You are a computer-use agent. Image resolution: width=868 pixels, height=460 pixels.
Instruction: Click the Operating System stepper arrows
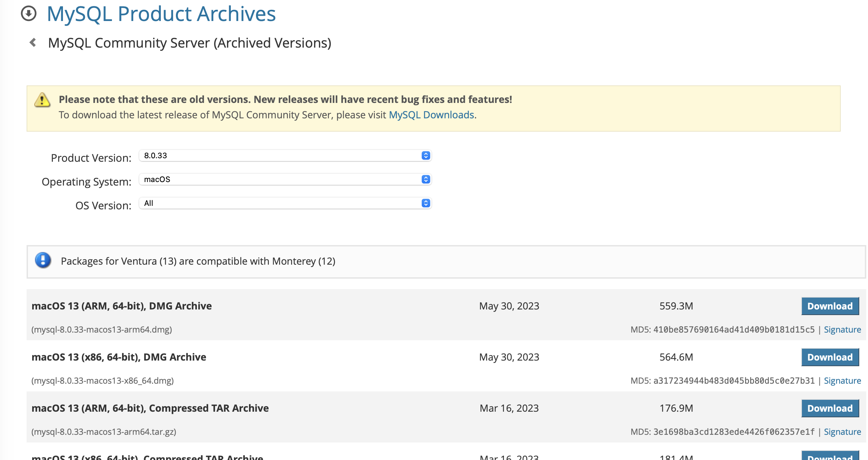pos(426,179)
